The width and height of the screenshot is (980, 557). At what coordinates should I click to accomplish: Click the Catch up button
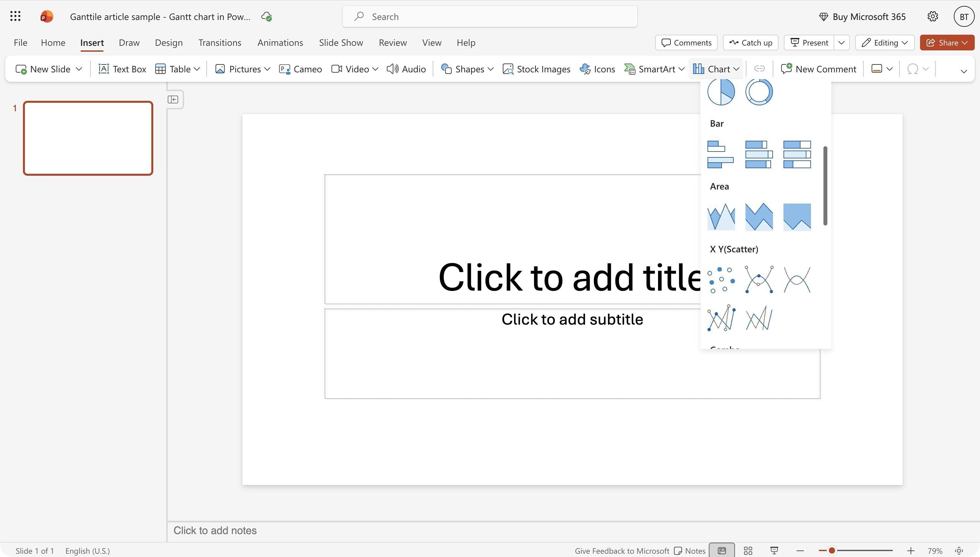coord(750,43)
